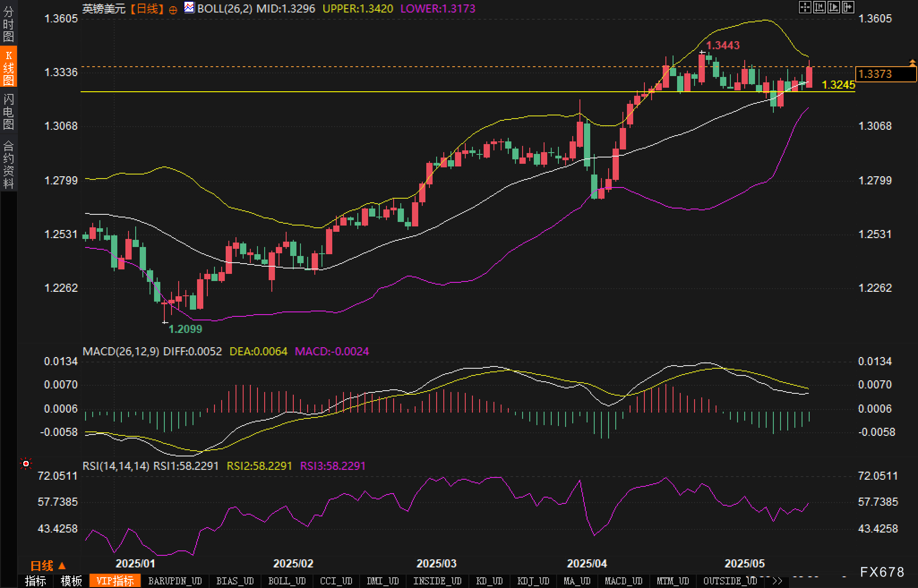918x588 pixels.
Task: Click the crosshair cursor icon at top right
Action: [x=805, y=7]
